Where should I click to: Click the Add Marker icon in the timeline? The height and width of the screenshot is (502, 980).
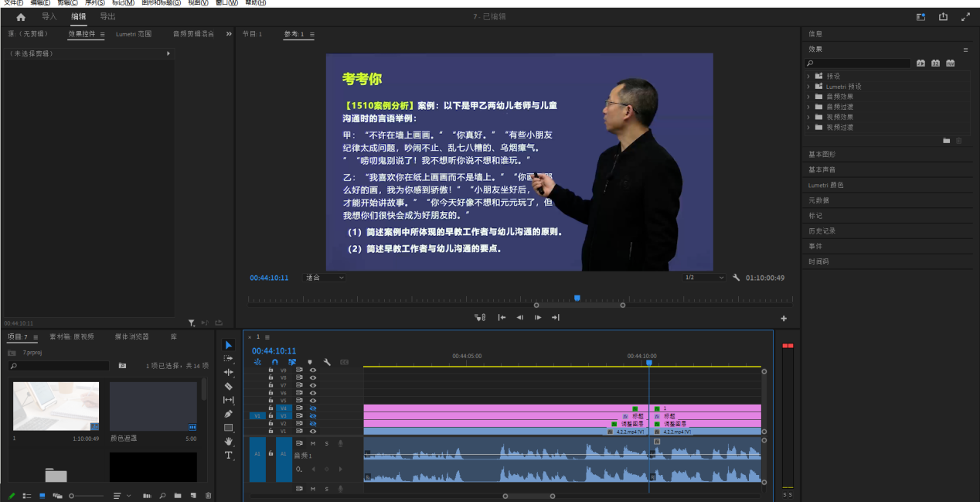click(x=310, y=361)
